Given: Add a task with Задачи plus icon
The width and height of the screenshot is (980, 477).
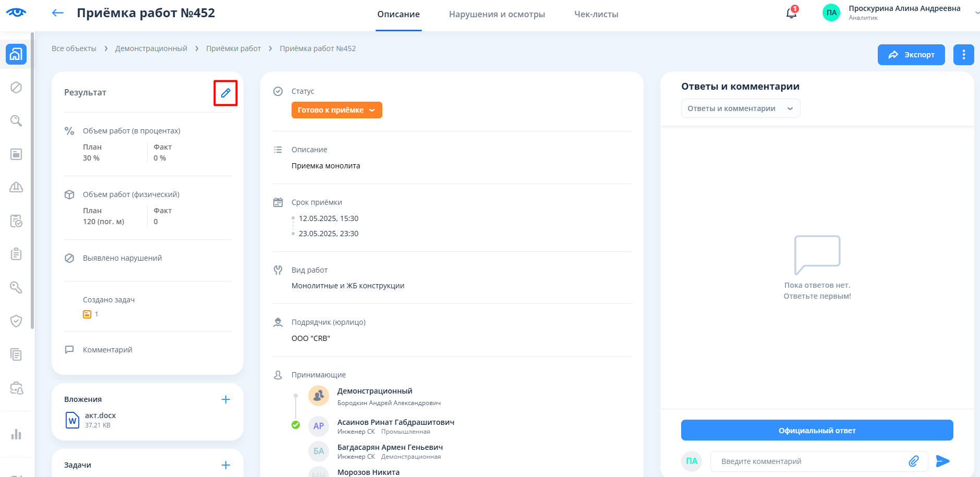Looking at the screenshot, I should [226, 465].
